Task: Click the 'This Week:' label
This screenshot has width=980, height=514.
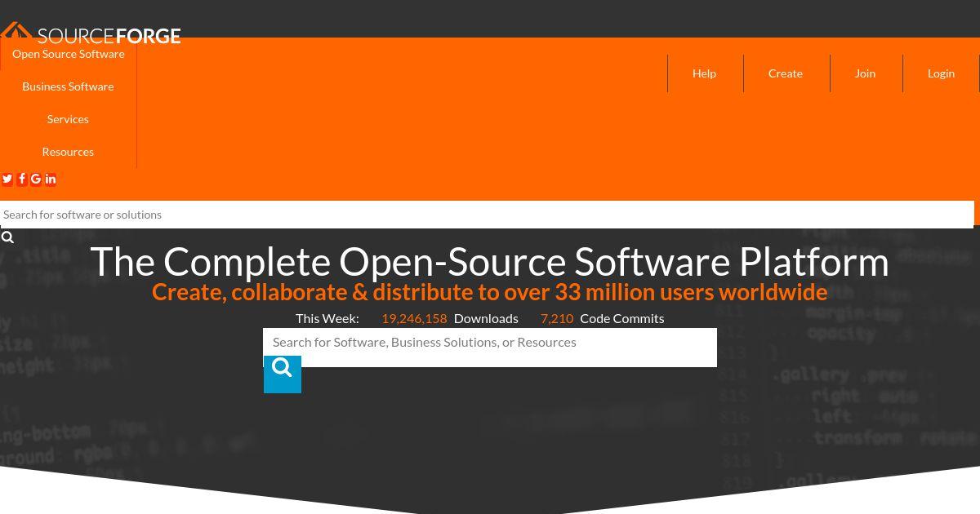Action: [327, 318]
